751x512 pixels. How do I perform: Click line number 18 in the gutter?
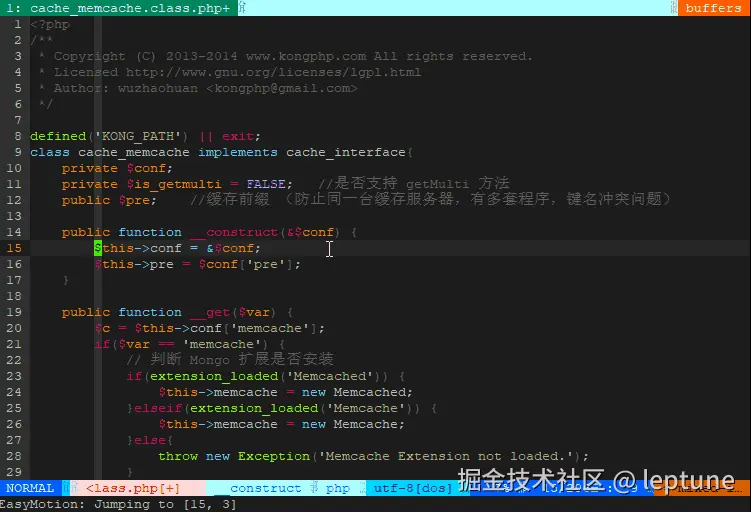click(x=14, y=296)
